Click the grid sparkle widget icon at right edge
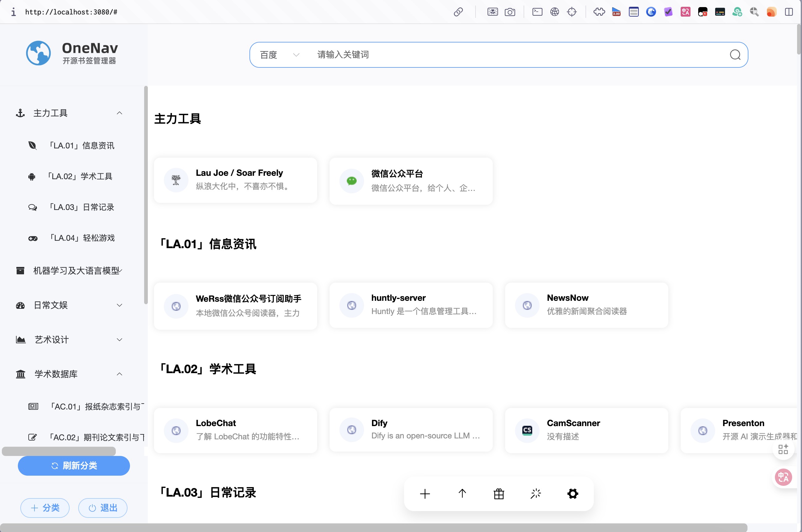Viewport: 802px width, 532px height. [783, 449]
